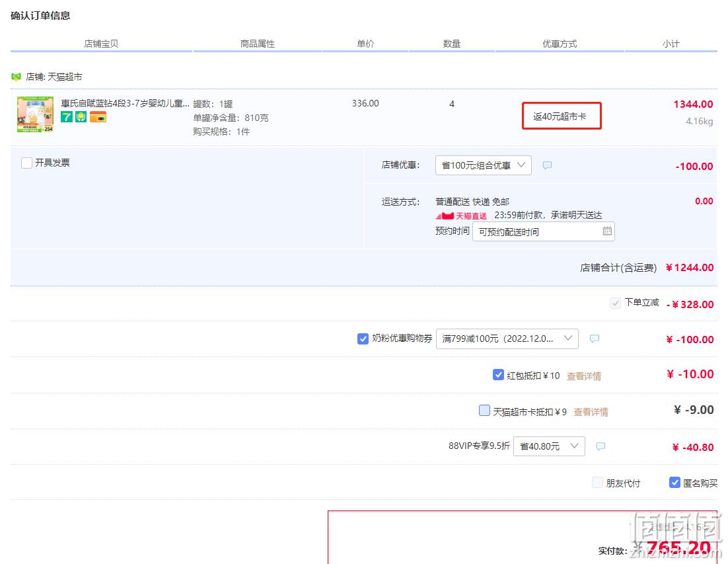Click the 0.00 shipping fee amount

tap(704, 201)
